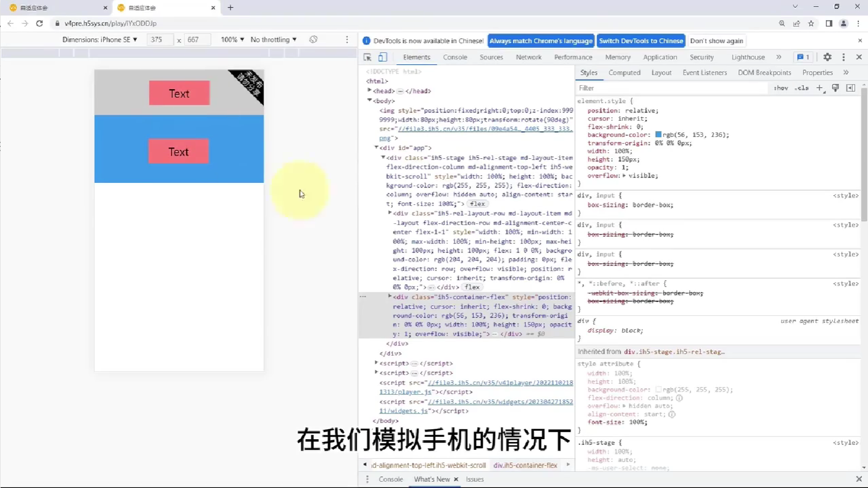Click the zoom magnifier icon in address bar
Image resolution: width=868 pixels, height=488 pixels.
click(x=782, y=24)
